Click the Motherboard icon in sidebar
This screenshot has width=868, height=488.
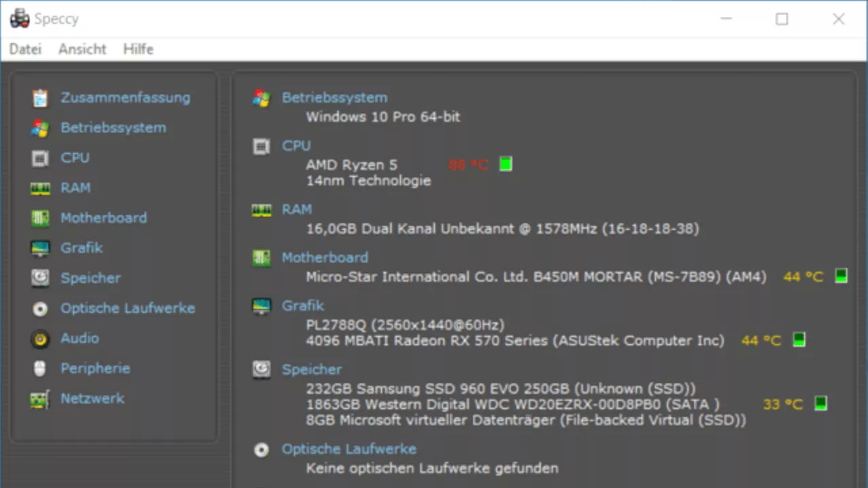coord(40,218)
